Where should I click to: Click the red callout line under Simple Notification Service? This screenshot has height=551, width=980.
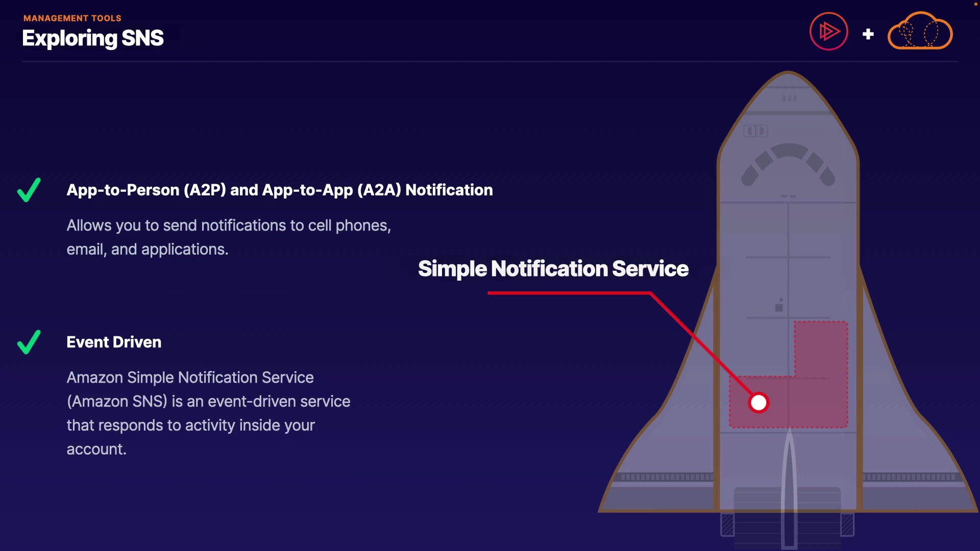click(x=569, y=293)
